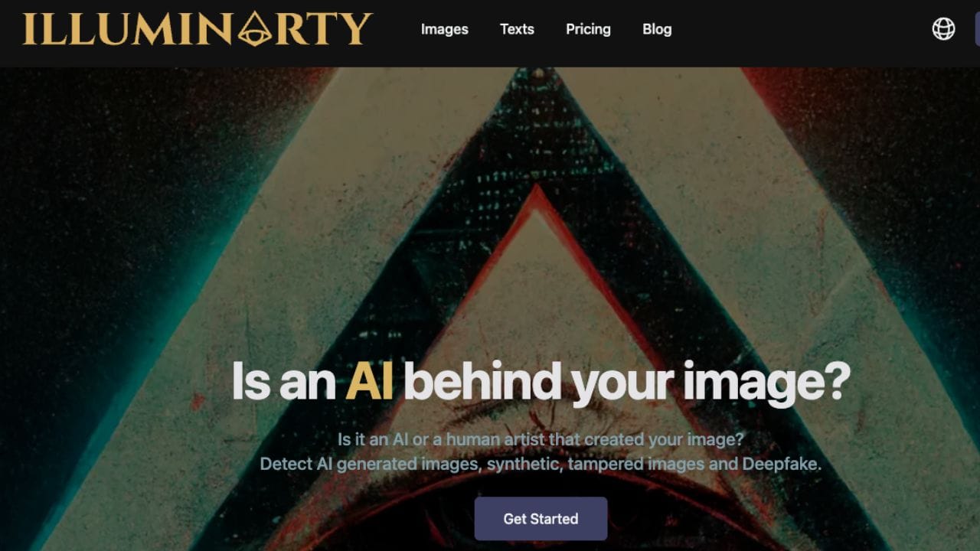Open the Blog link in navigation
The width and height of the screenshot is (980, 551).
(657, 29)
